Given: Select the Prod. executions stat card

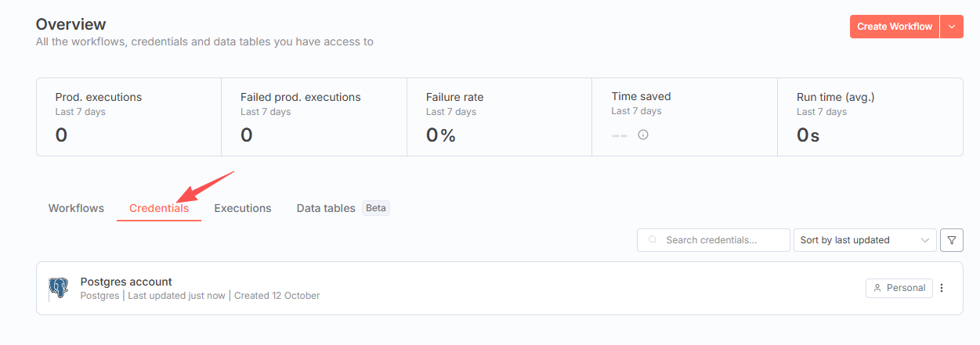Looking at the screenshot, I should [128, 117].
